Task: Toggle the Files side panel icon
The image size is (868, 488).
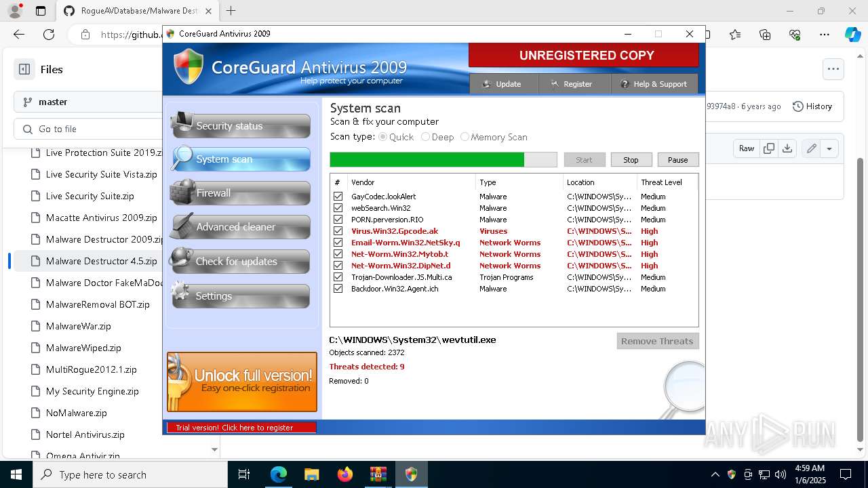Action: click(24, 69)
